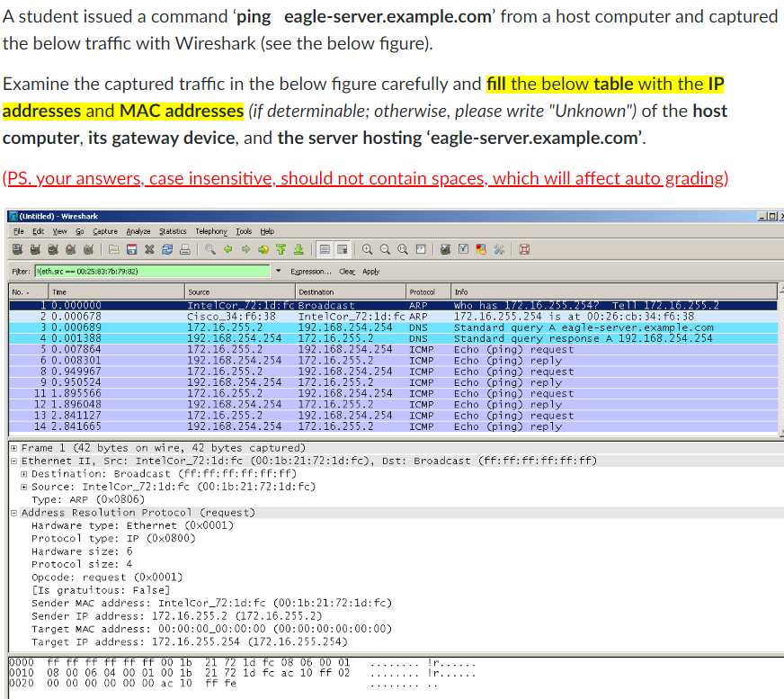Image resolution: width=784 pixels, height=699 pixels.
Task: Open the Telephony menu
Action: [x=209, y=231]
